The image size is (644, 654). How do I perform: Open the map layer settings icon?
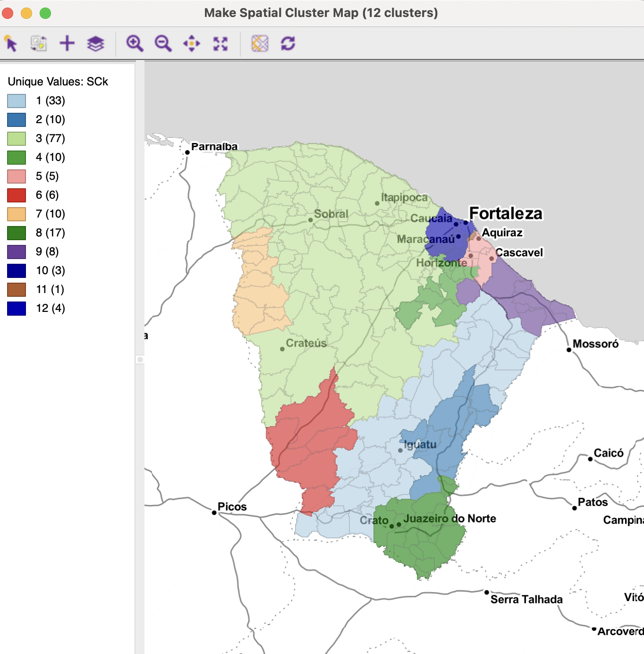tap(95, 43)
